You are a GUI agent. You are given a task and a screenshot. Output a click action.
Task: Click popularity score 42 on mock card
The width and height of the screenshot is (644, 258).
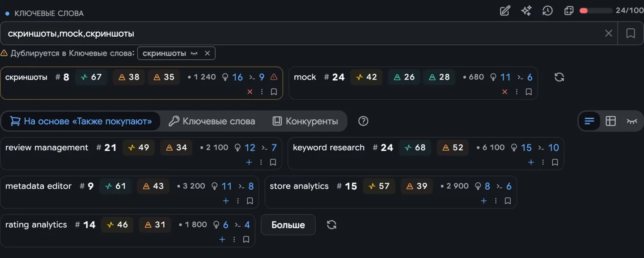366,77
